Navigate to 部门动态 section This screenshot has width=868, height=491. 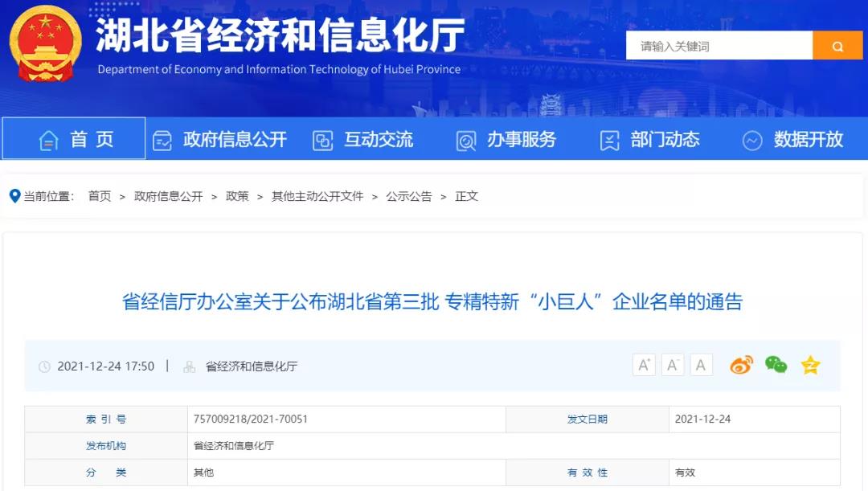pyautogui.click(x=650, y=140)
